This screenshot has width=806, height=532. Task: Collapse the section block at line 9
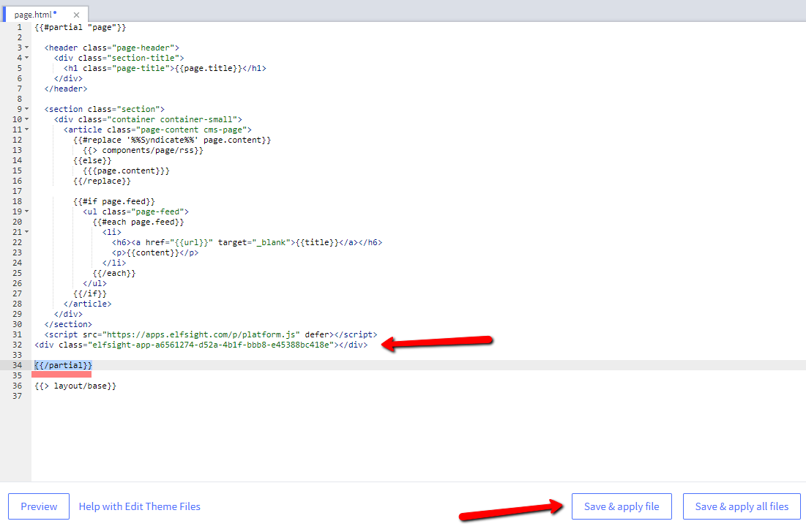click(27, 109)
